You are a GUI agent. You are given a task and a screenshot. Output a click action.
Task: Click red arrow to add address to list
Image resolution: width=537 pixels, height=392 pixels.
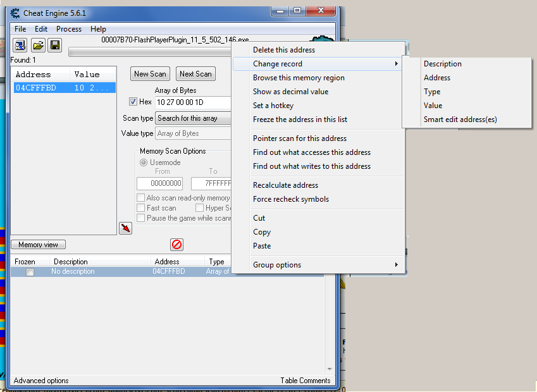click(x=125, y=228)
